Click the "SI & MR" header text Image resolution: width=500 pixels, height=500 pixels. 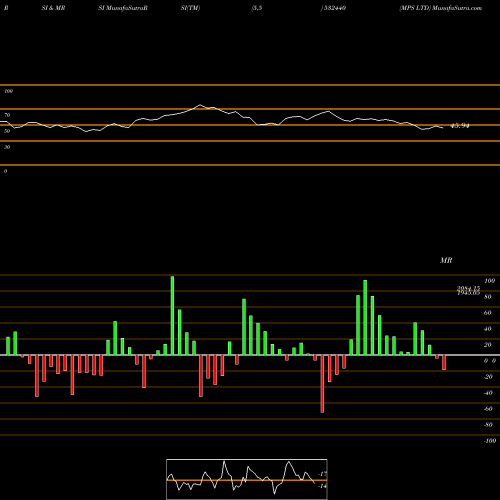[53, 8]
